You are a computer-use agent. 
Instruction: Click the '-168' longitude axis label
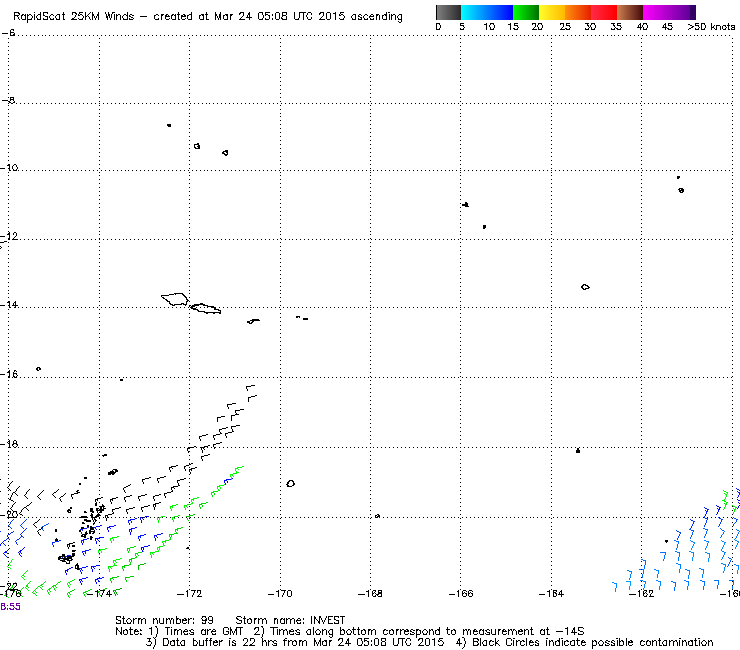click(x=370, y=593)
